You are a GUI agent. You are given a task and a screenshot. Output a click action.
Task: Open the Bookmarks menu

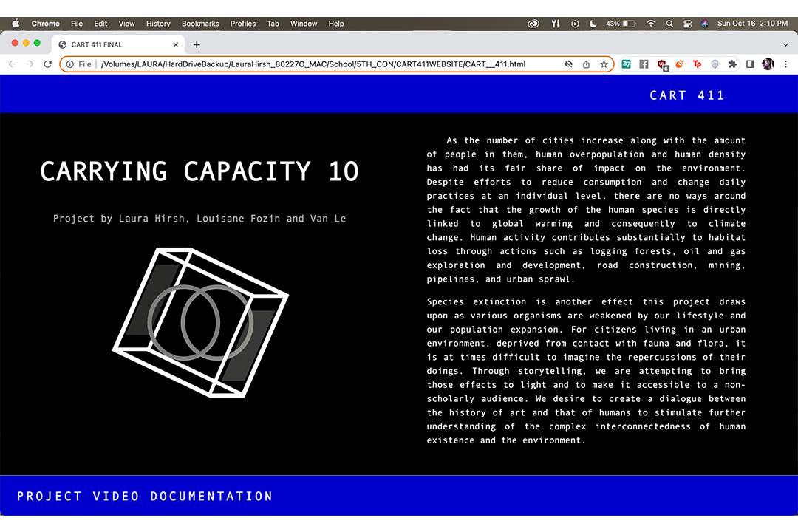pos(200,24)
